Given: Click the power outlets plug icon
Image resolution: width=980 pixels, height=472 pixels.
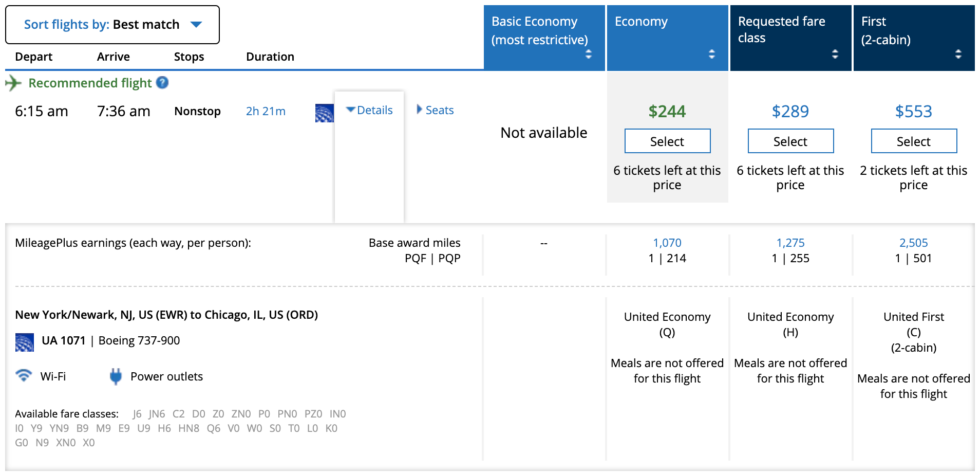Looking at the screenshot, I should tap(116, 376).
